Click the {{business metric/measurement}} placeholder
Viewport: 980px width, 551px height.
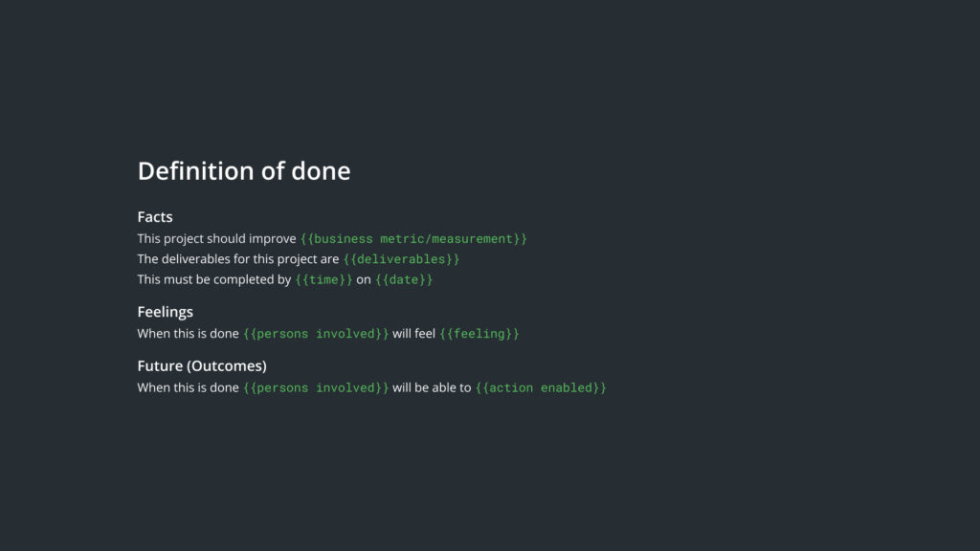(413, 238)
